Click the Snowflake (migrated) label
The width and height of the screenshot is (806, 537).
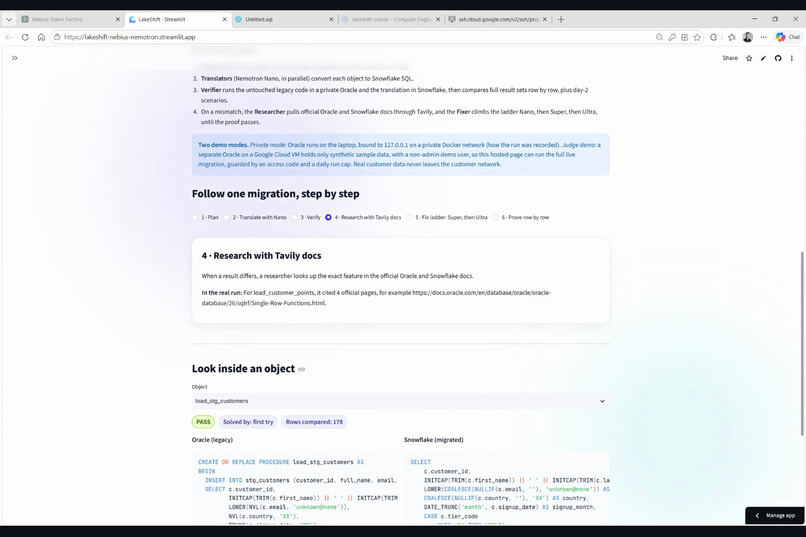(433, 440)
